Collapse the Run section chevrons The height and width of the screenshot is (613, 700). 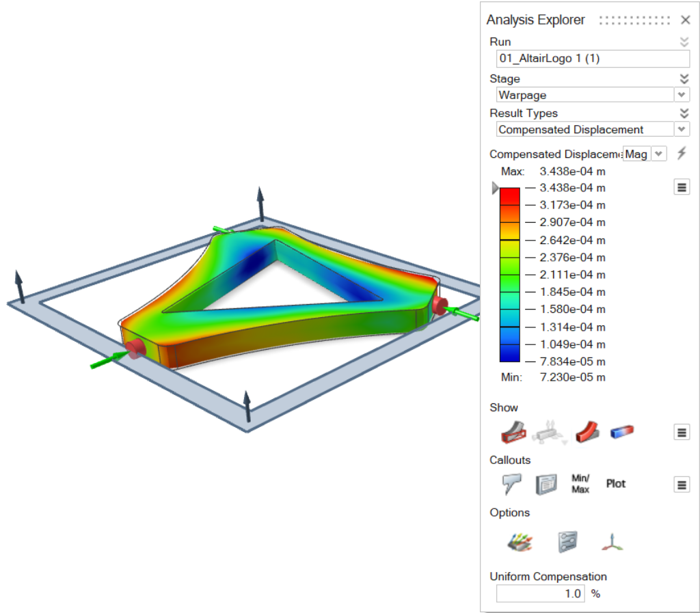(684, 42)
